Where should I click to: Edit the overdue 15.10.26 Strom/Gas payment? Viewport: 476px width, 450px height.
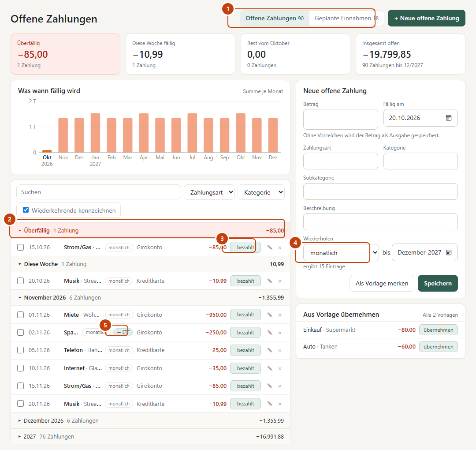point(270,247)
